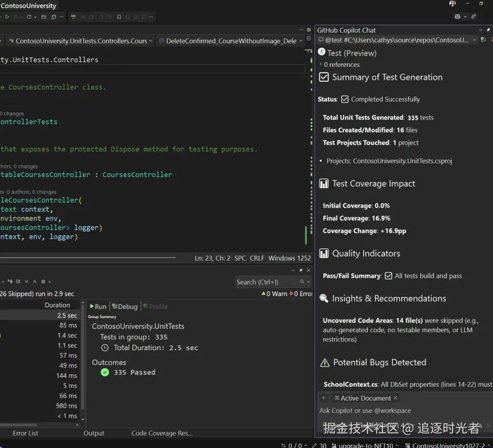This screenshot has width=493, height=448.
Task: Expand all tests with double-down chevron icon
Action: coord(26,281)
